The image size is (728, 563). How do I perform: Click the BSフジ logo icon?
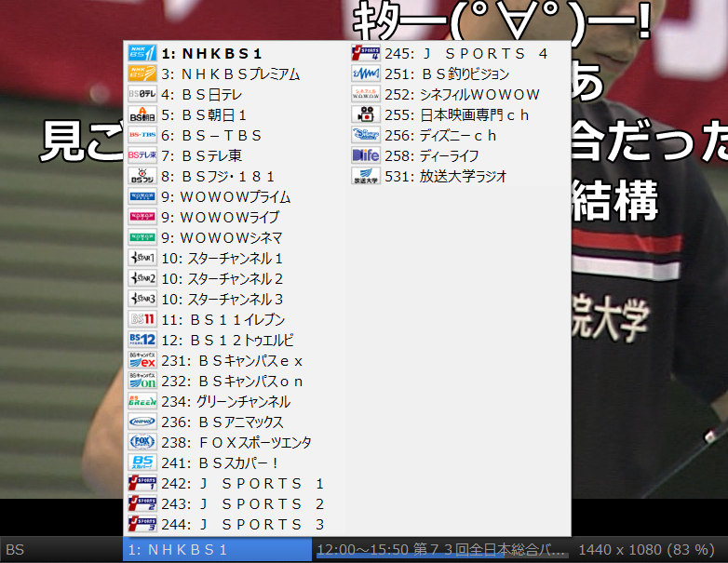pyautogui.click(x=142, y=176)
